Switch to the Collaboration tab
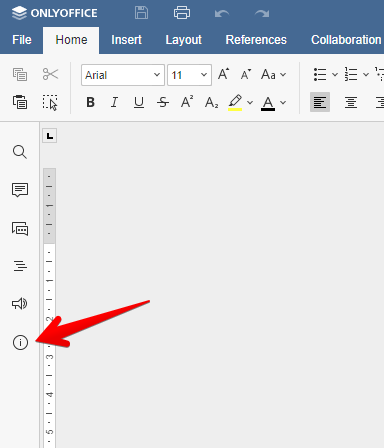The height and width of the screenshot is (448, 384). [346, 40]
